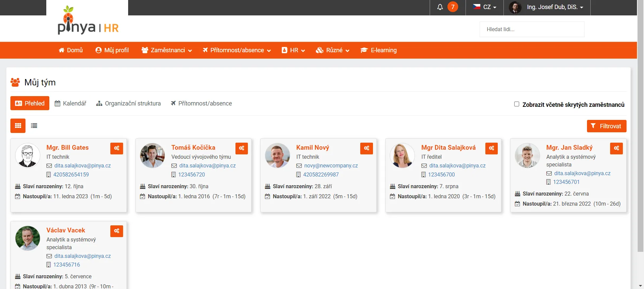This screenshot has width=644, height=289.
Task: Click Kamil Nový profile photo
Action: (277, 155)
